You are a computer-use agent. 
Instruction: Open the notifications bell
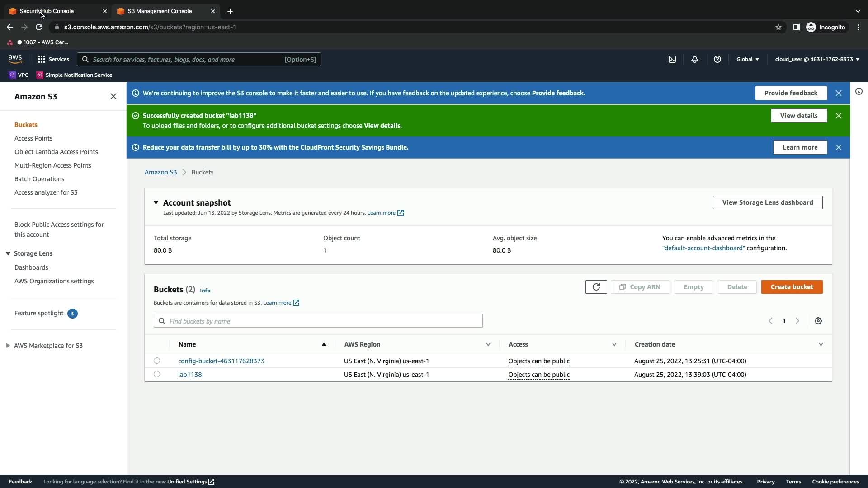(x=695, y=59)
